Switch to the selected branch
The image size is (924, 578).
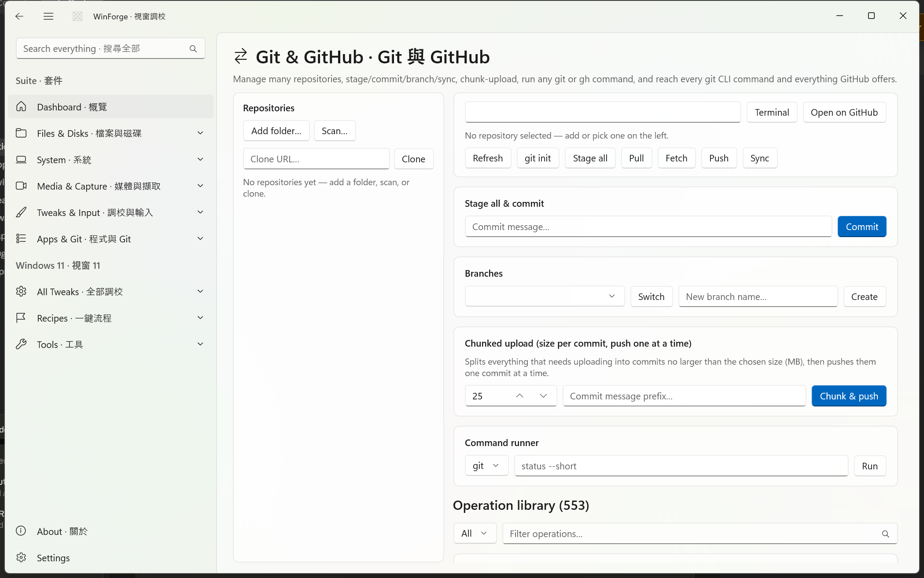click(651, 296)
